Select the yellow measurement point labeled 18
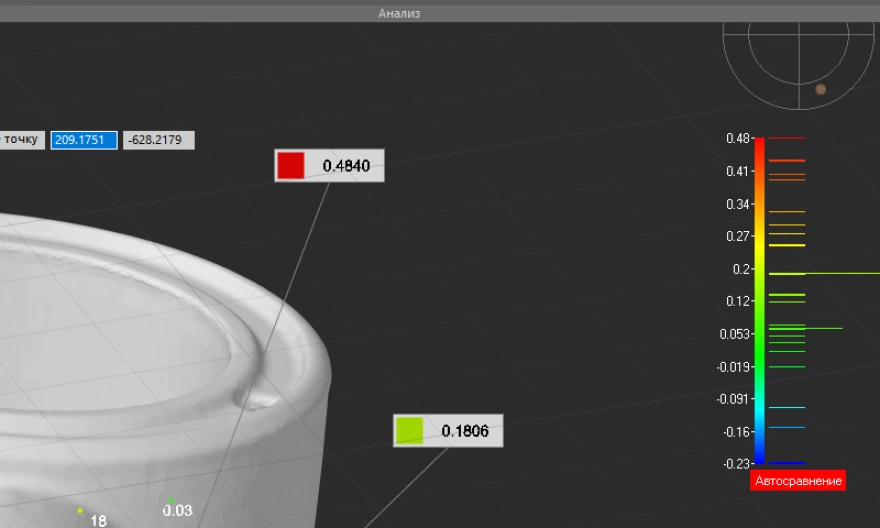 (x=80, y=510)
